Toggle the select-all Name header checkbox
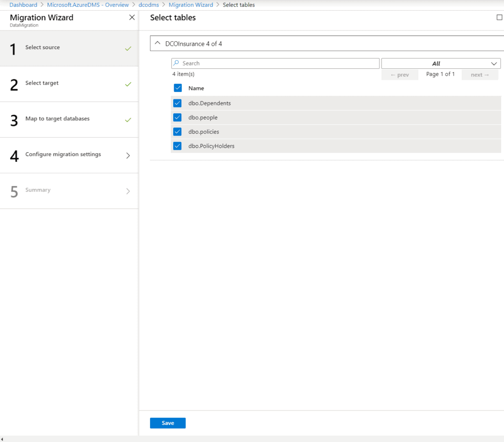The width and height of the screenshot is (504, 442). point(178,88)
